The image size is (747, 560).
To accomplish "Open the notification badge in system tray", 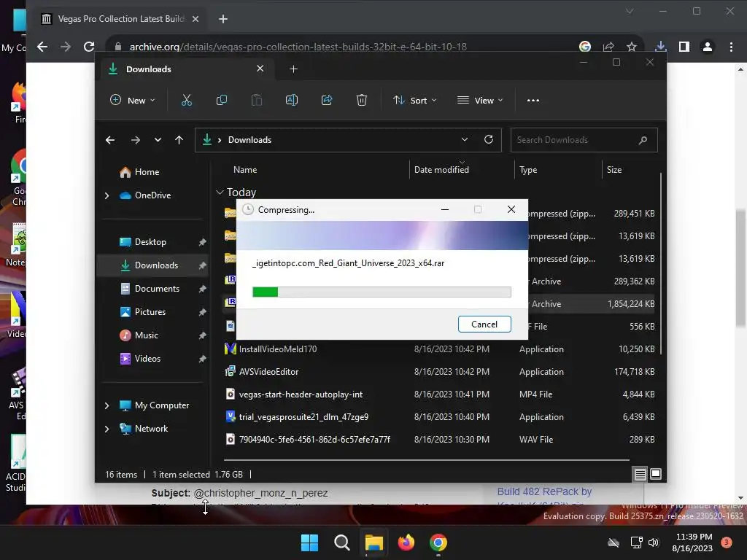I will [x=727, y=542].
